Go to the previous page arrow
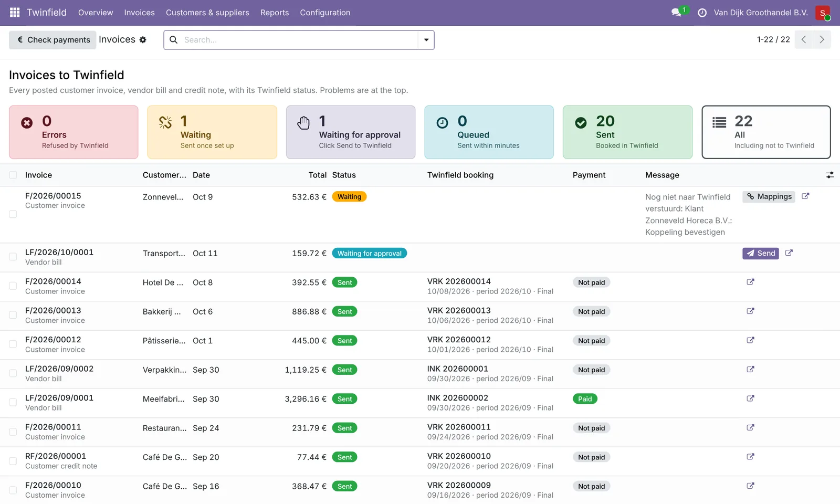 pyautogui.click(x=804, y=40)
